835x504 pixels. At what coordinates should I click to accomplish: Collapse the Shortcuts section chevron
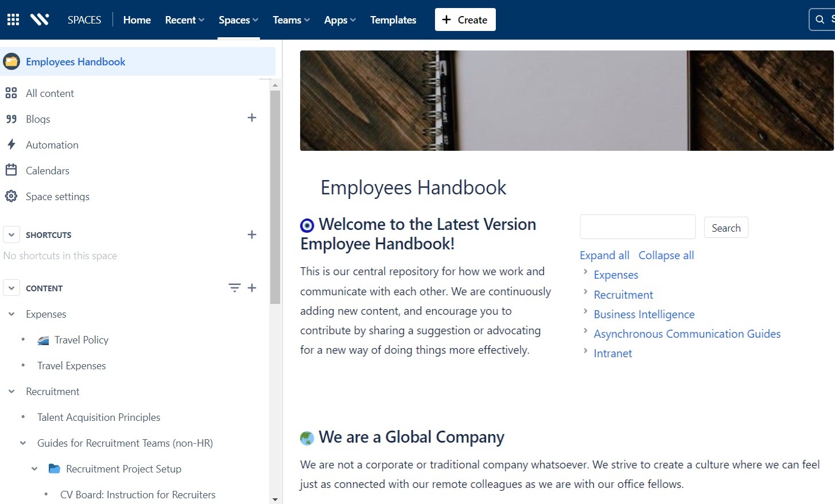(x=11, y=234)
